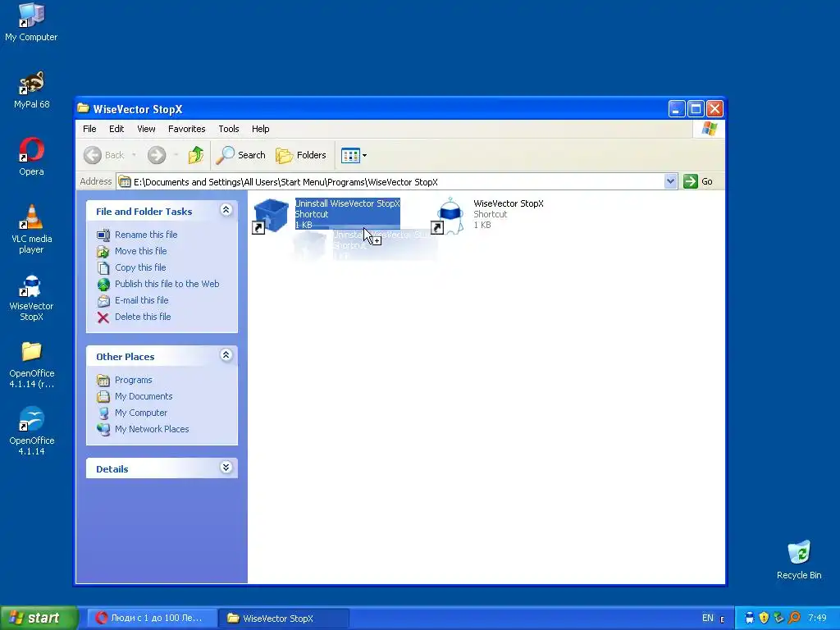Open My Computer desktop icon
The width and height of the screenshot is (840, 630).
31,22
